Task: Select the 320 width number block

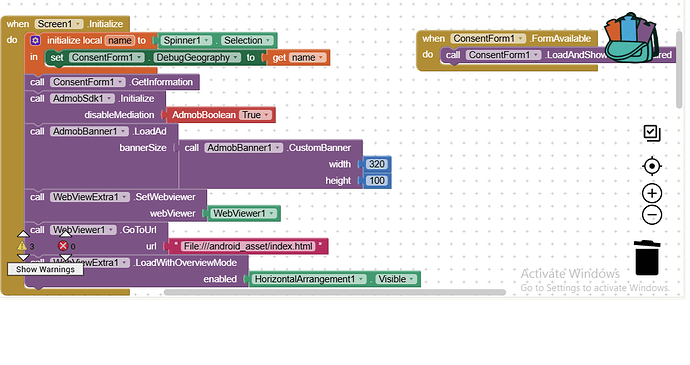Action: (x=377, y=164)
